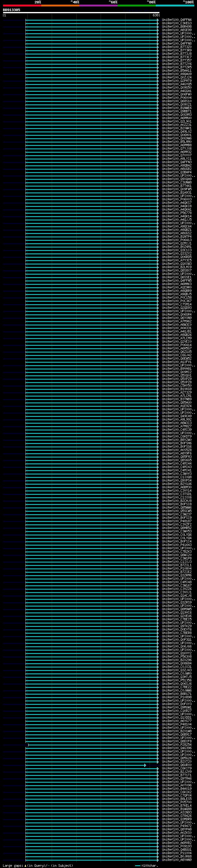Pick UniRef100_C7QPX4 entry
This screenshot has height=868, width=197.
pyautogui.click(x=176, y=795)
